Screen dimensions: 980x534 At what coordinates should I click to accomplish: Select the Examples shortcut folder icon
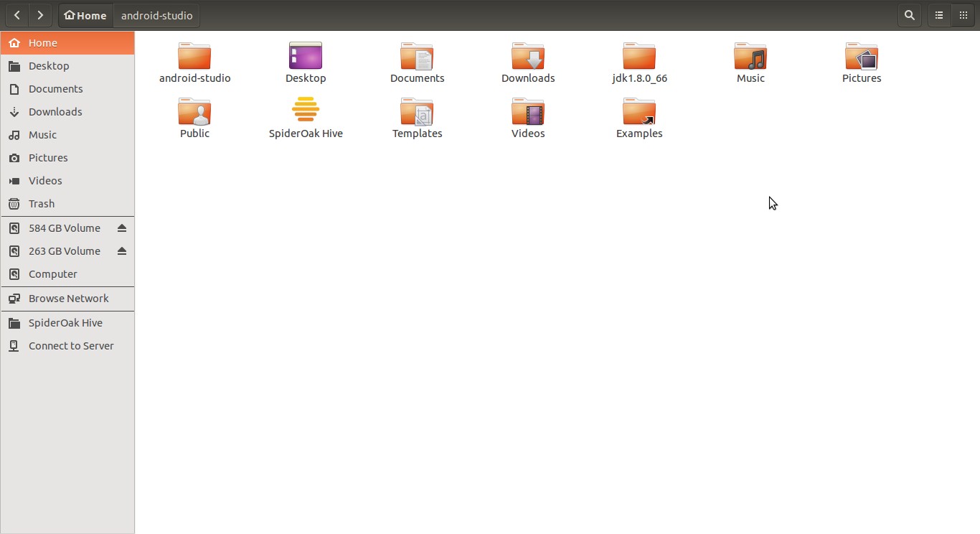click(x=639, y=111)
